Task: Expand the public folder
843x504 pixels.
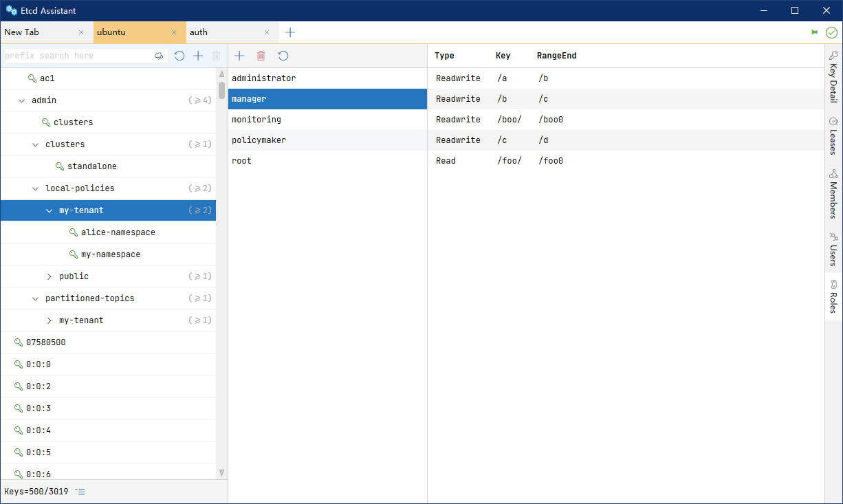Action: 50,276
